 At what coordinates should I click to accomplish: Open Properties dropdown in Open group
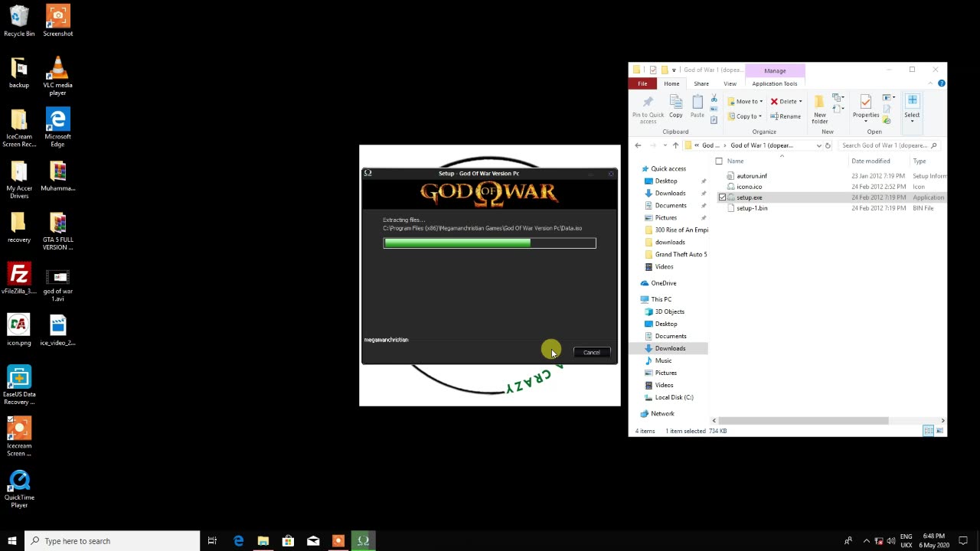coord(866,109)
